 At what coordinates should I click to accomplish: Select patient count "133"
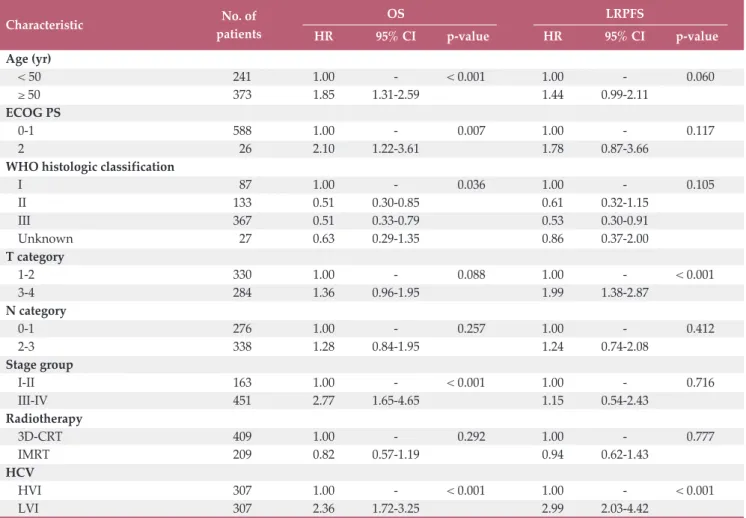click(x=242, y=203)
